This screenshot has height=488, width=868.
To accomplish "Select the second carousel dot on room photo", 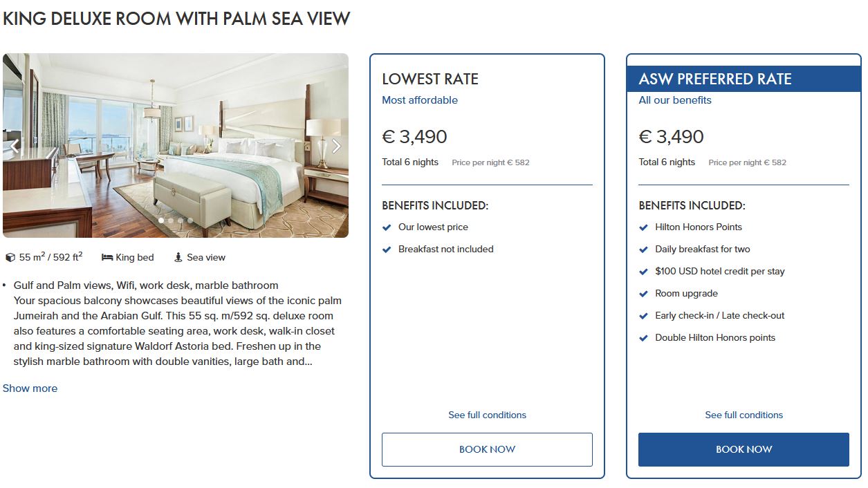I will (x=171, y=220).
